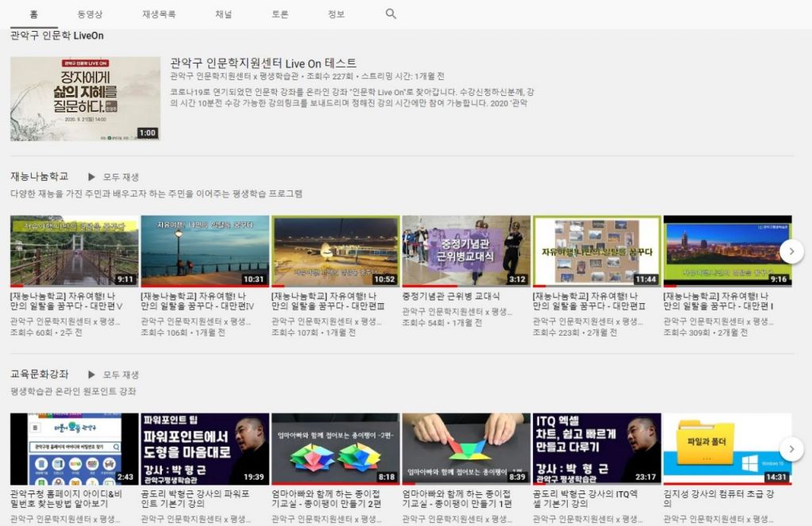Click the play icon beside 교육문화강좌
812x526 pixels.
click(x=92, y=374)
